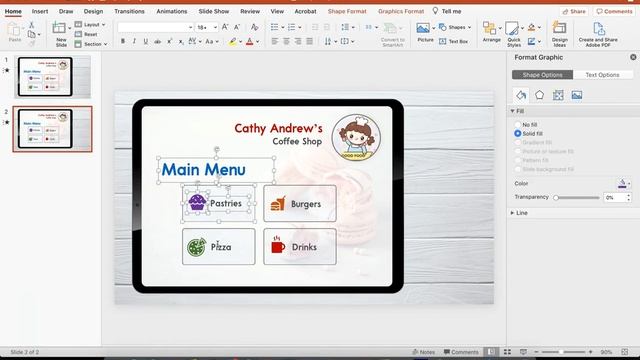Image resolution: width=640 pixels, height=360 pixels.
Task: Open the Insert ribbon tab
Action: 40,11
